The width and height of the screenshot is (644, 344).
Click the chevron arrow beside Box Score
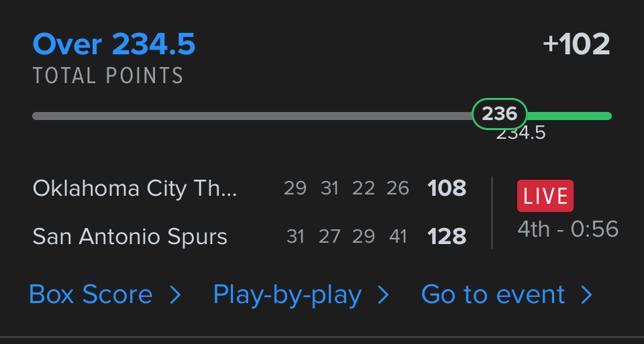tap(176, 295)
